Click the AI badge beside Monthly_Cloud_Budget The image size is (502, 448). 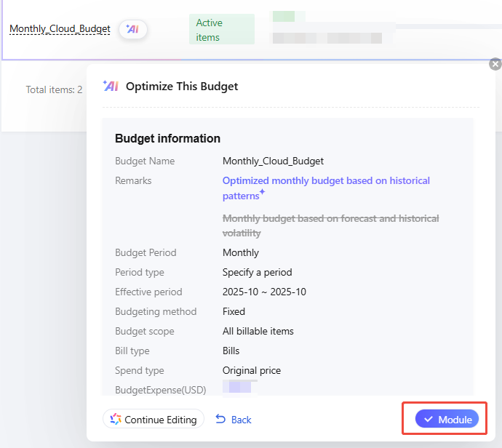click(133, 29)
